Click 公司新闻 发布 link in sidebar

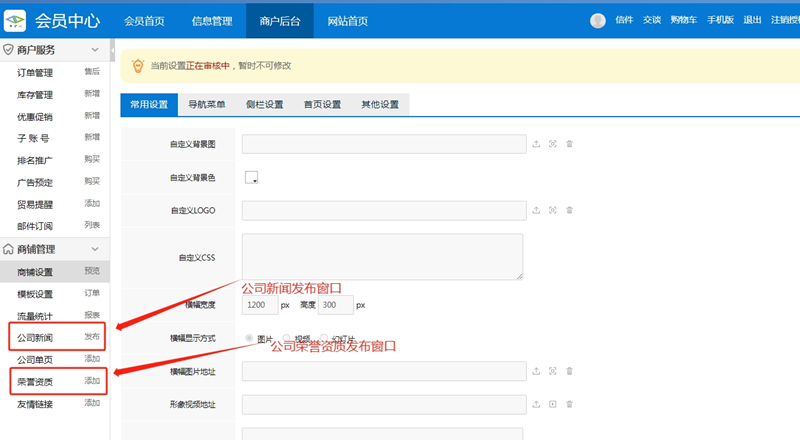click(92, 337)
